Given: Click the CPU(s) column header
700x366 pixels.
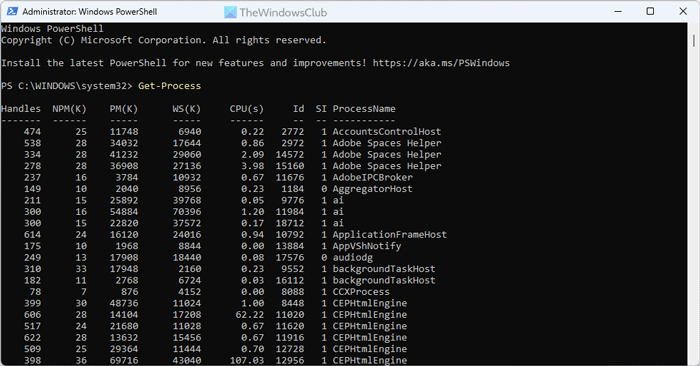Looking at the screenshot, I should [x=246, y=108].
